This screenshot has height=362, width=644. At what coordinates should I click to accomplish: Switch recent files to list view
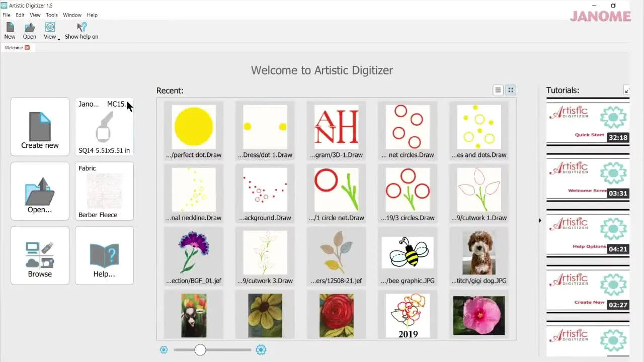coord(498,89)
